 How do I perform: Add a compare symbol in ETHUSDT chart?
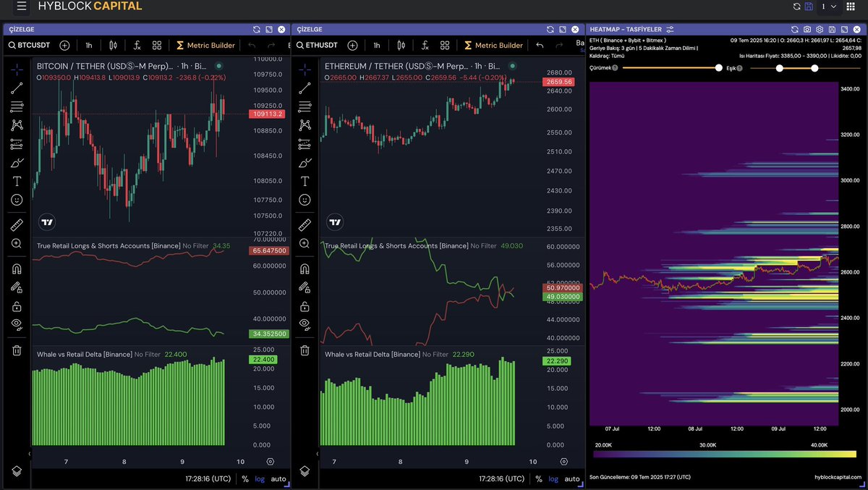point(352,45)
